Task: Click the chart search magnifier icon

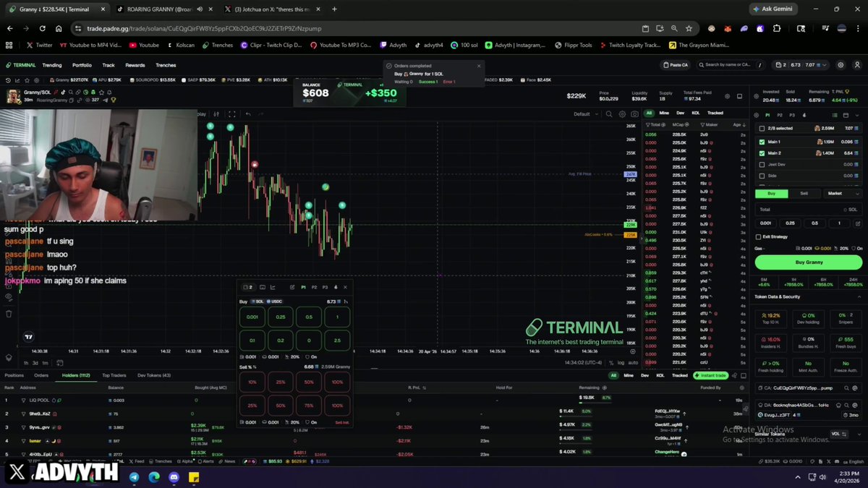Action: (610, 114)
